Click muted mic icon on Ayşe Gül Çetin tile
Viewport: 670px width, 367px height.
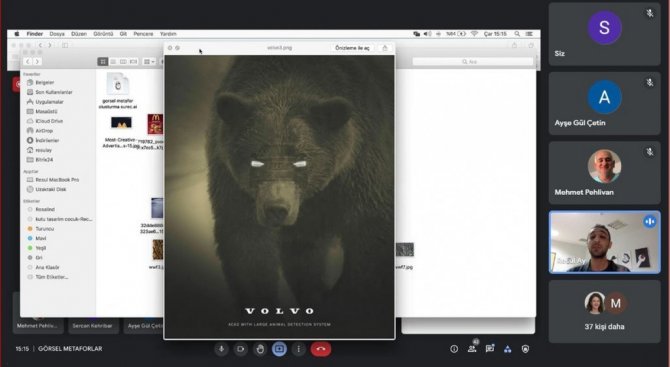pos(649,82)
